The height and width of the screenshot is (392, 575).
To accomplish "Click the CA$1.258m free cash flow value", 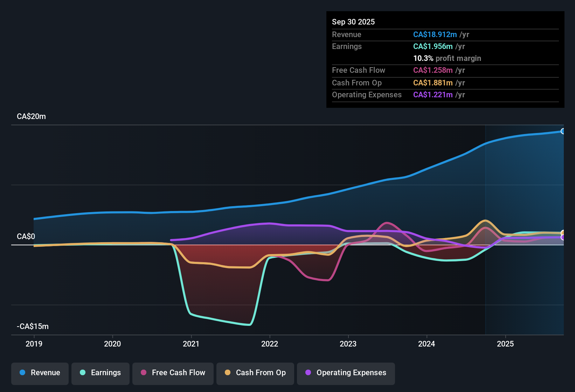I will coord(433,70).
